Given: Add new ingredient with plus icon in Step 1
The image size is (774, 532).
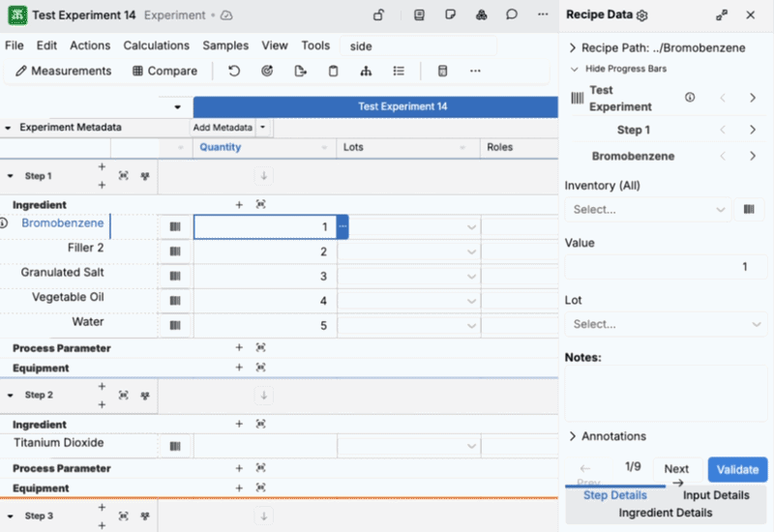Looking at the screenshot, I should point(239,204).
